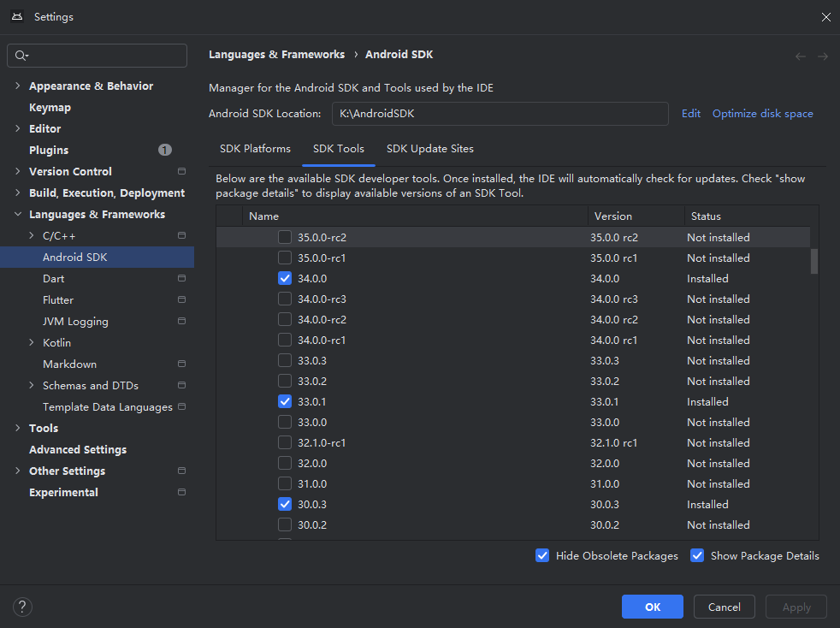Click the Settings icon in the title bar
The image size is (840, 628).
tap(16, 16)
